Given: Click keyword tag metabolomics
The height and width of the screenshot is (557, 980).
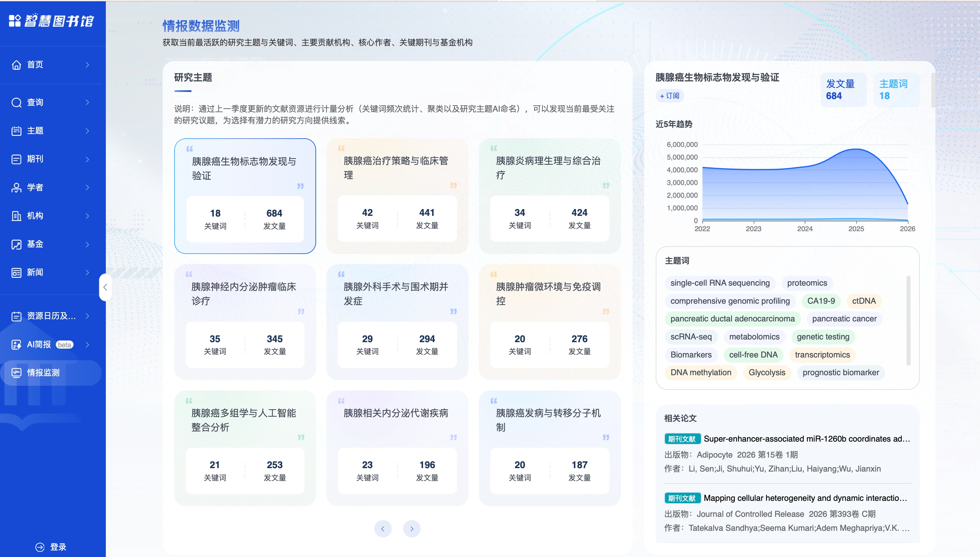Looking at the screenshot, I should [x=754, y=337].
